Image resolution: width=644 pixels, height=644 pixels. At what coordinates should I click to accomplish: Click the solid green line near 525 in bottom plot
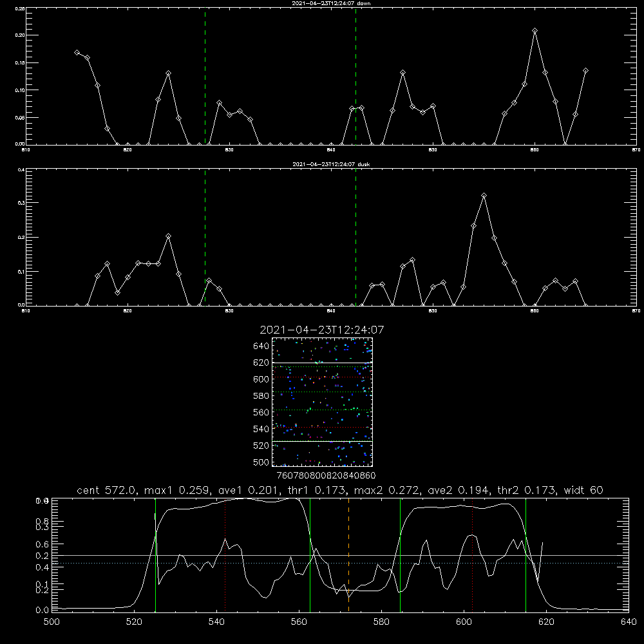click(155, 555)
